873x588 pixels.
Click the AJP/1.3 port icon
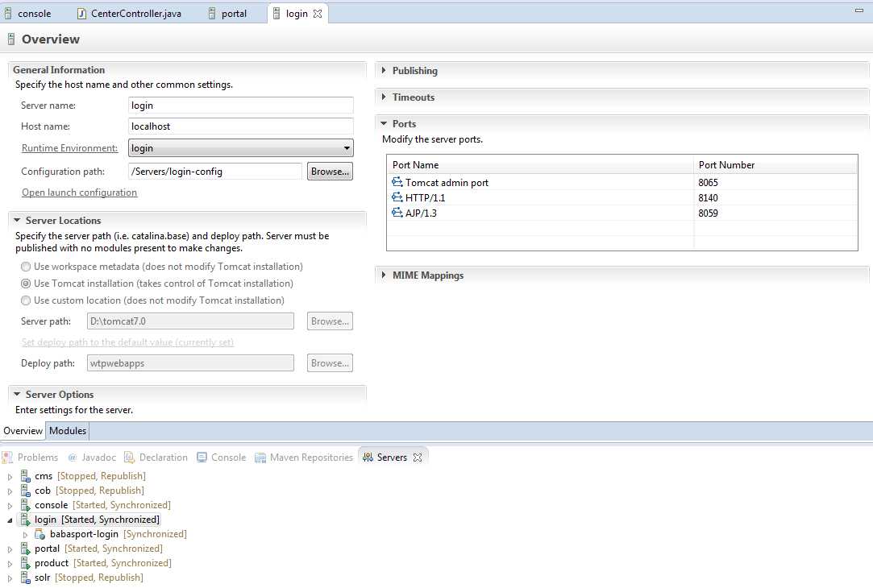[397, 213]
